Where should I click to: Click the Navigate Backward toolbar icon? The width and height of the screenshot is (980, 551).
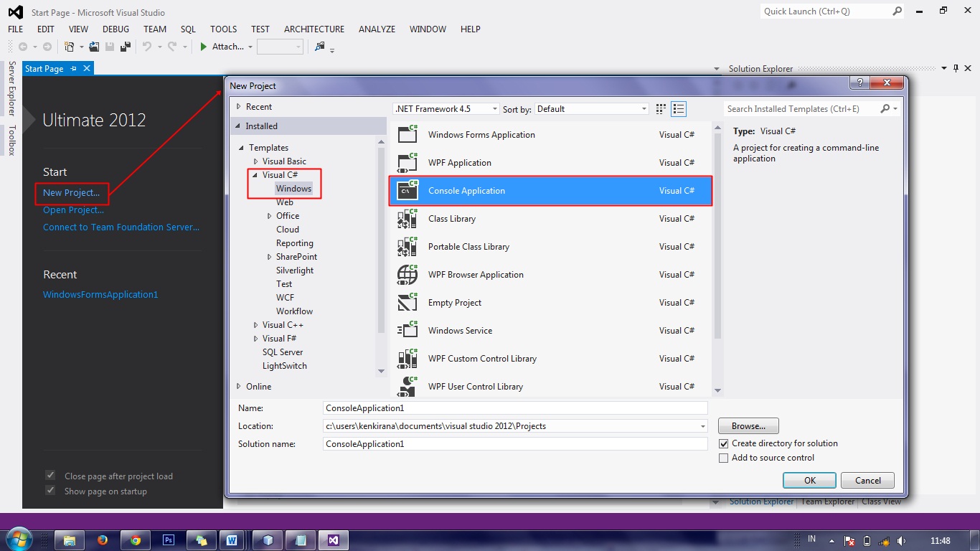tap(23, 47)
